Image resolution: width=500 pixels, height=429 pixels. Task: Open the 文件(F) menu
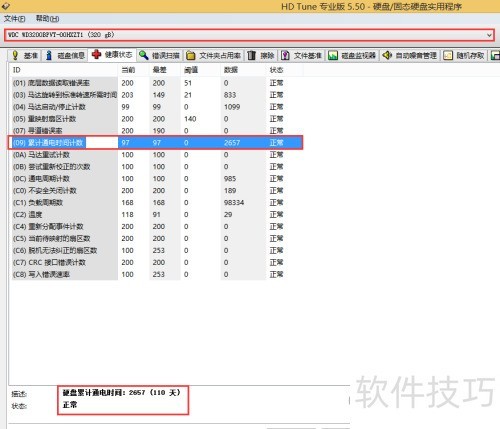click(x=14, y=19)
